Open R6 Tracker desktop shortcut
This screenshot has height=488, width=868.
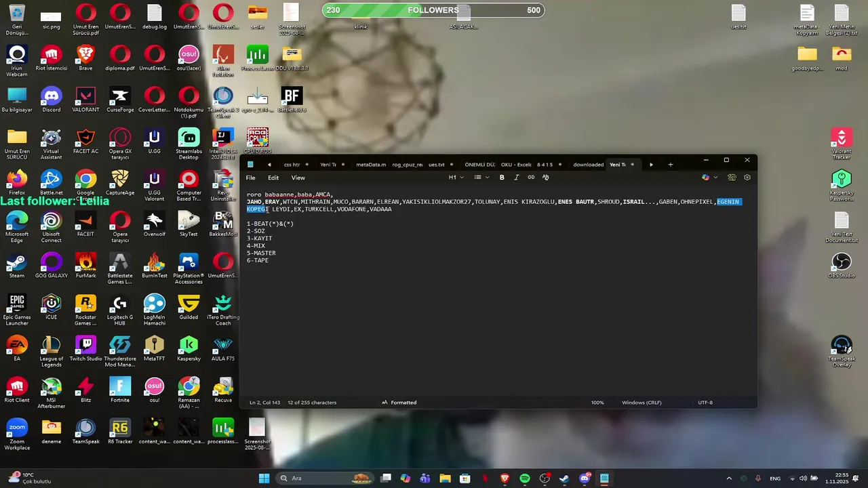coord(120,432)
